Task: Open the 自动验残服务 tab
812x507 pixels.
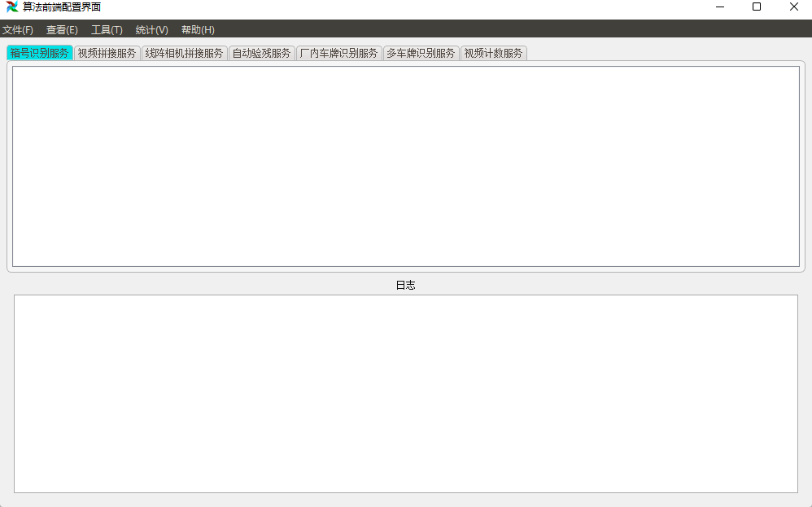Action: [261, 53]
